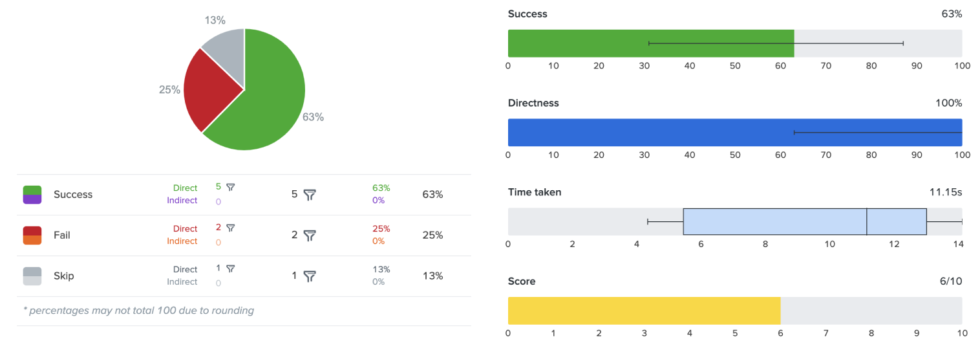Click the green and purple Success legend swatch

tap(32, 195)
